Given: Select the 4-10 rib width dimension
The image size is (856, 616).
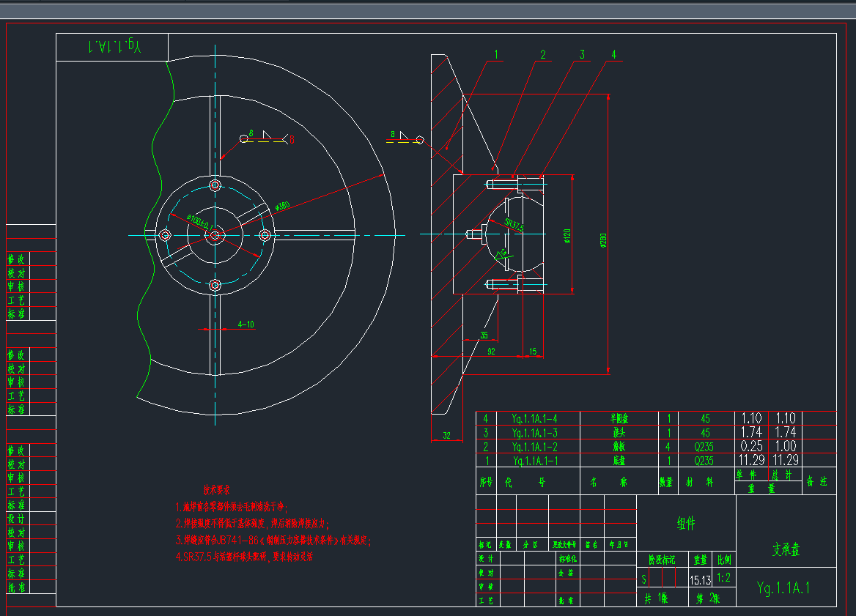Looking at the screenshot, I should click(x=246, y=324).
